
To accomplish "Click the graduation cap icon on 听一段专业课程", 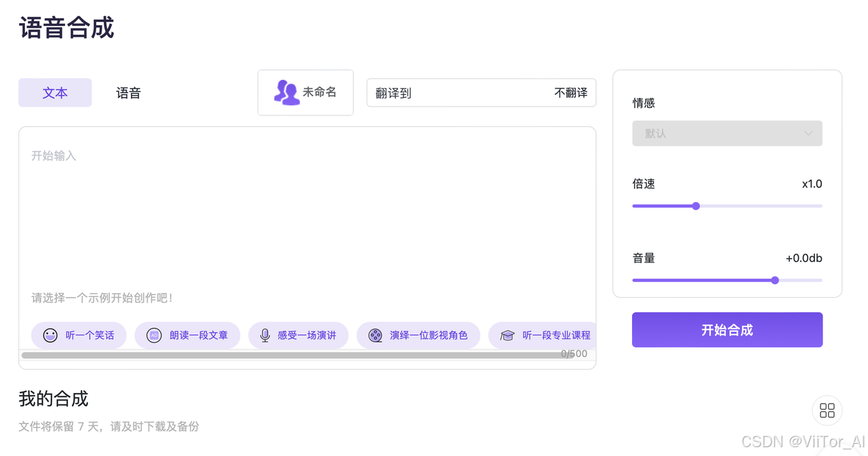I will 507,335.
